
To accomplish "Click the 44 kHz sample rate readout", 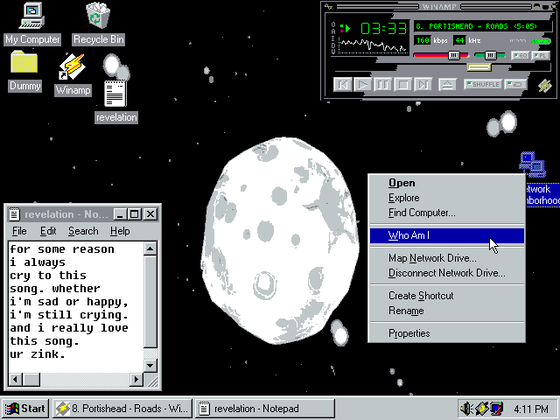I will 459,40.
